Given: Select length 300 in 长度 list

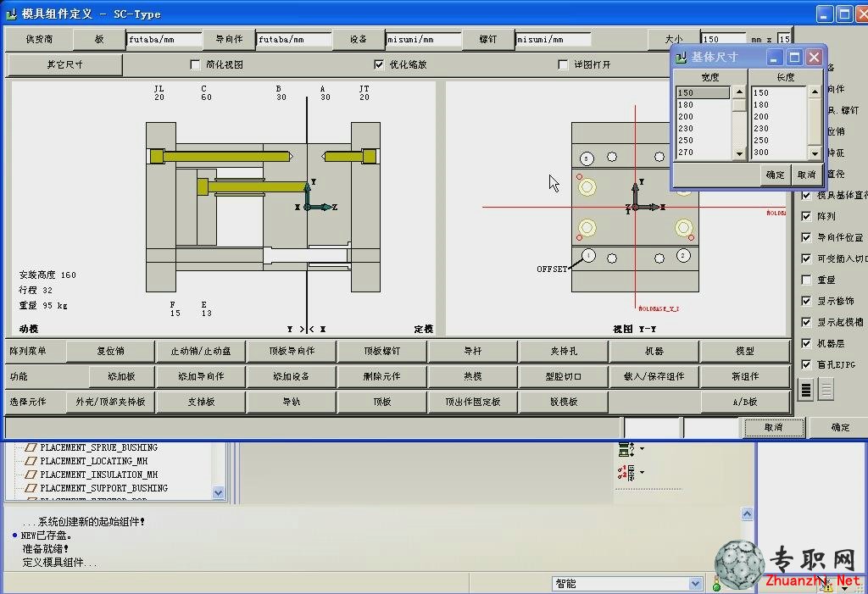Looking at the screenshot, I should pos(778,153).
